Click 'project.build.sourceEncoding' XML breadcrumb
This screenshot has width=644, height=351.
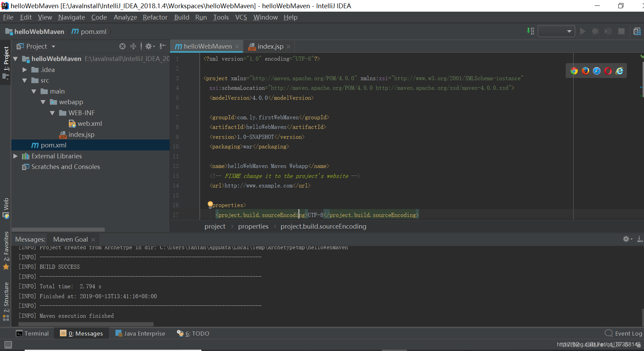(x=323, y=226)
